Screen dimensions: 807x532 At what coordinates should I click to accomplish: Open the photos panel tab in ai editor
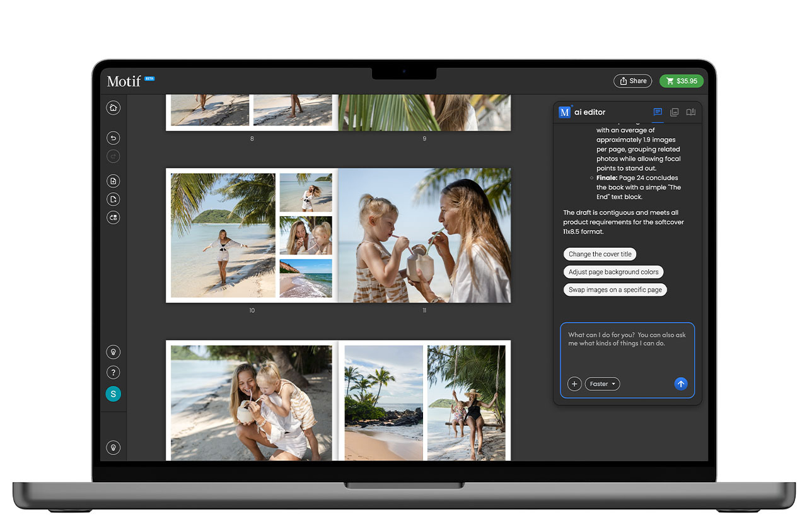674,112
